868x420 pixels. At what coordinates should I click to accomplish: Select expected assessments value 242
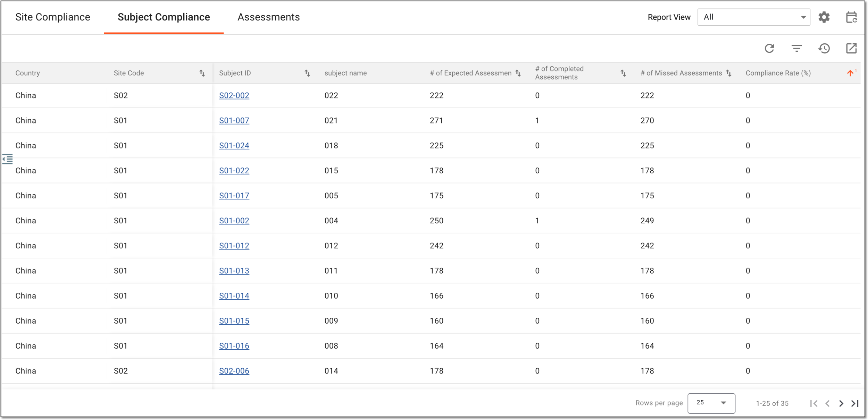[436, 246]
